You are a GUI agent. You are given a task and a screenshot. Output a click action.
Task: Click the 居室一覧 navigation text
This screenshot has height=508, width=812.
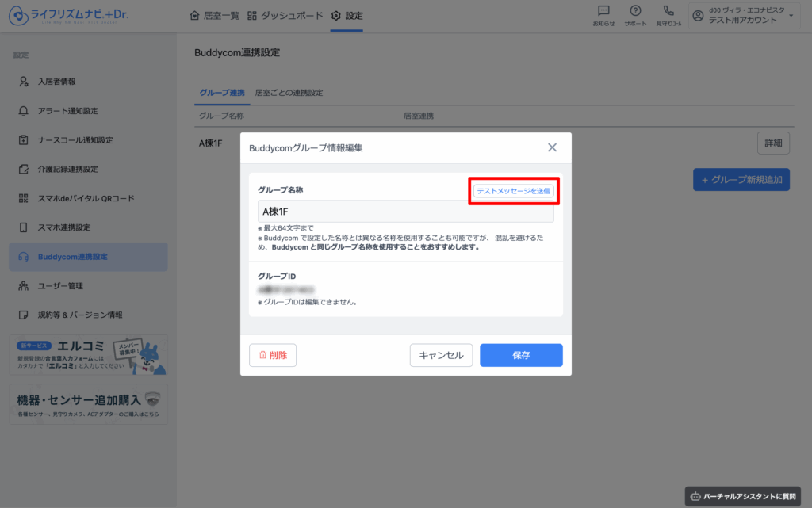(x=221, y=16)
